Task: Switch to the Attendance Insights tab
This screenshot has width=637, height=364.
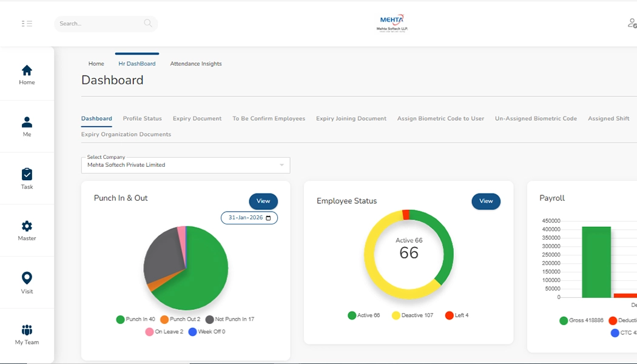Action: [x=195, y=62]
